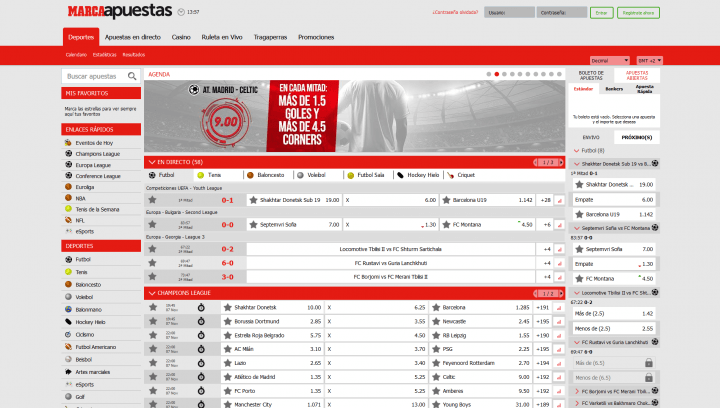Star the Borussia Dortmund Champions League row
The width and height of the screenshot is (720, 408).
[153, 321]
